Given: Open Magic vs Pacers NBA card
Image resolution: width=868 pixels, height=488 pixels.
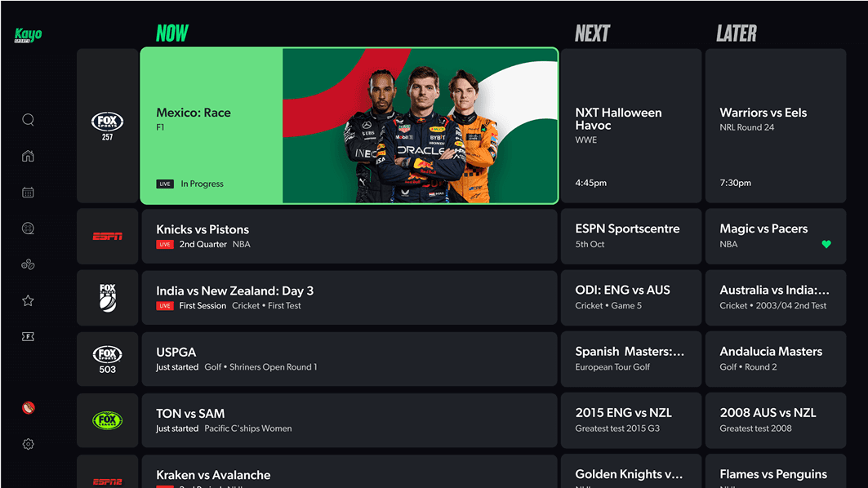Looking at the screenshot, I should pos(776,237).
